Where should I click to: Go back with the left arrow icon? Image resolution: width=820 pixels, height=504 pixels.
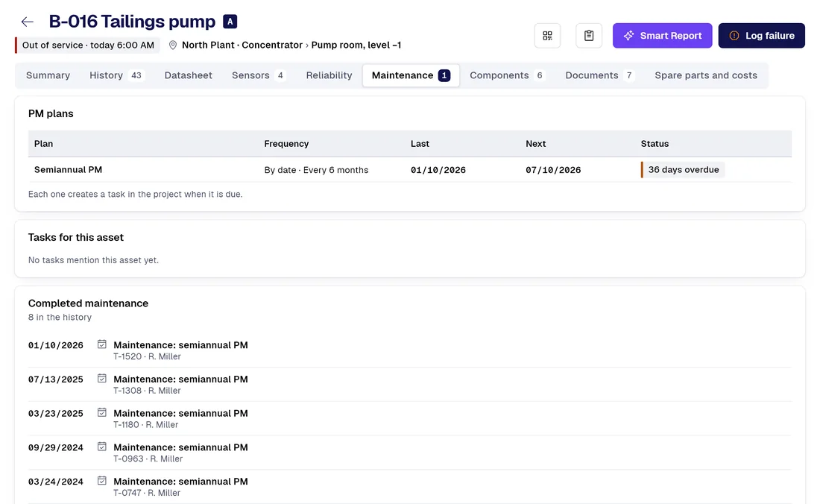[x=27, y=22]
